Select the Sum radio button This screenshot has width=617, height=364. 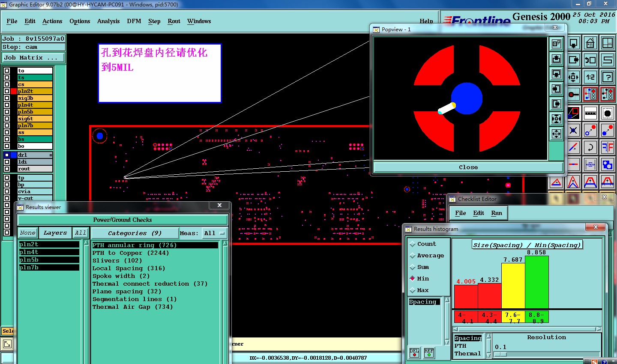coord(413,267)
